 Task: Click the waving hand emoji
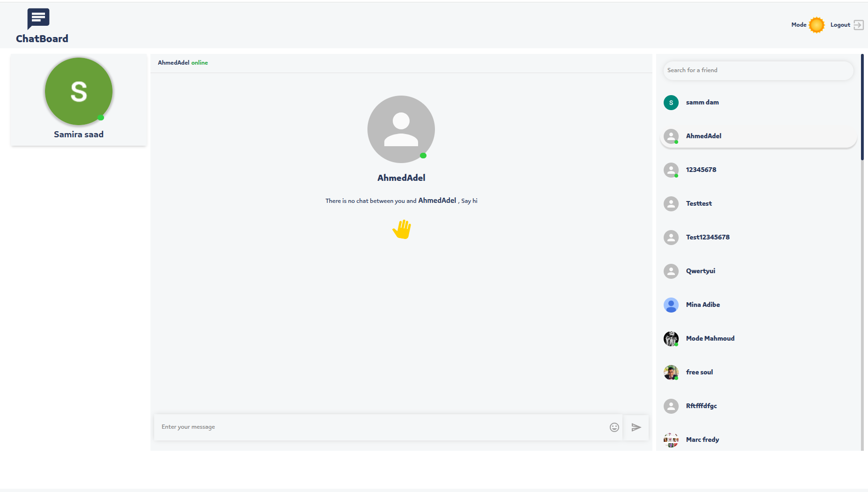(402, 229)
